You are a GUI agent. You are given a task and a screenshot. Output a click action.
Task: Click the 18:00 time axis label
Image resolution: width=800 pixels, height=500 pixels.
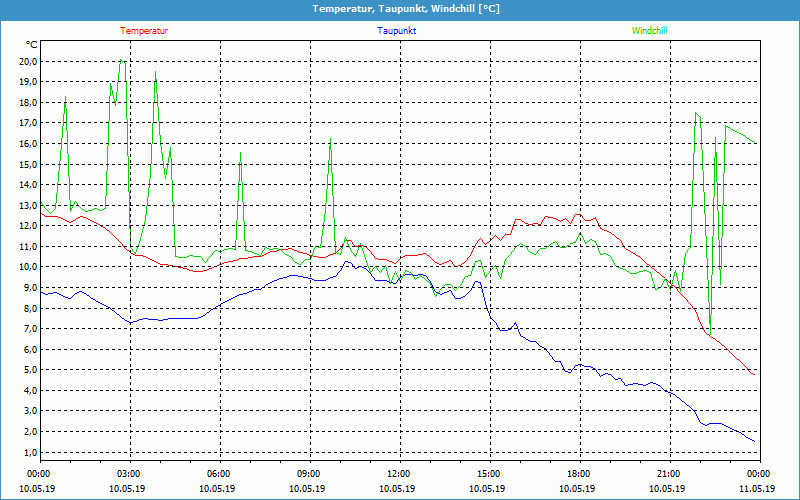pyautogui.click(x=580, y=474)
